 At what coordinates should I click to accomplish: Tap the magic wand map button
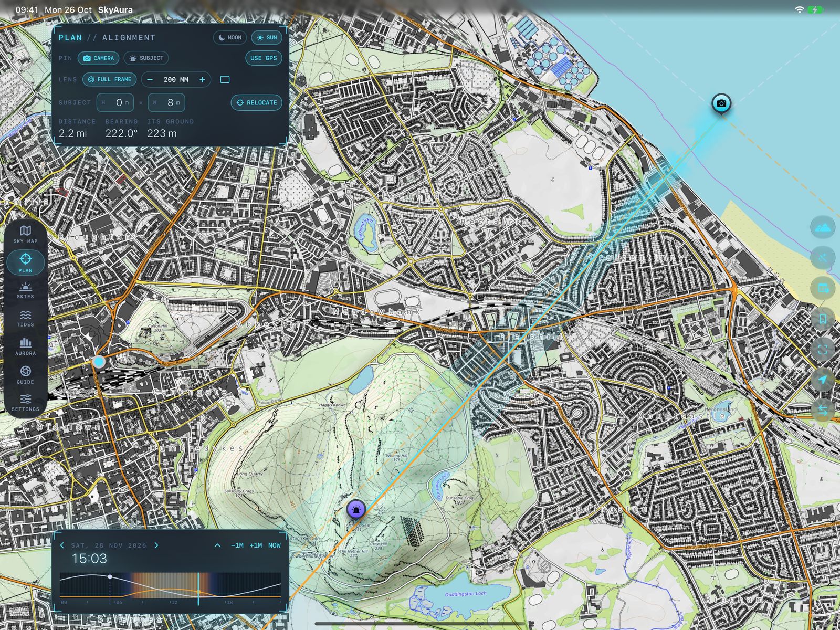(823, 258)
